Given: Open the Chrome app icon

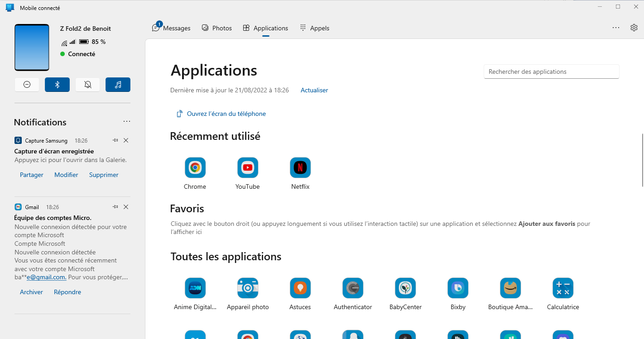Looking at the screenshot, I should (195, 168).
